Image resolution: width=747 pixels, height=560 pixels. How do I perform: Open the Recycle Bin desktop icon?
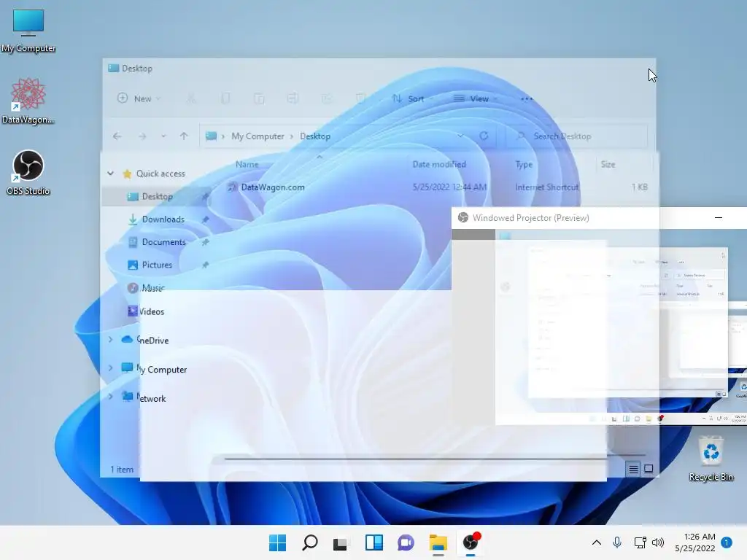point(711,459)
